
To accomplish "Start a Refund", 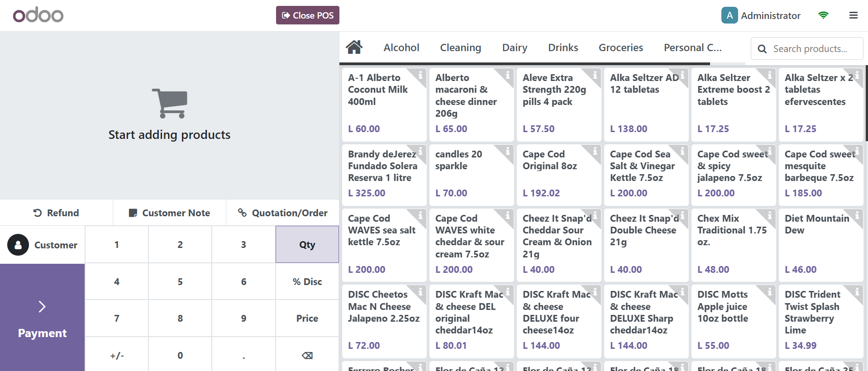I will [x=56, y=213].
